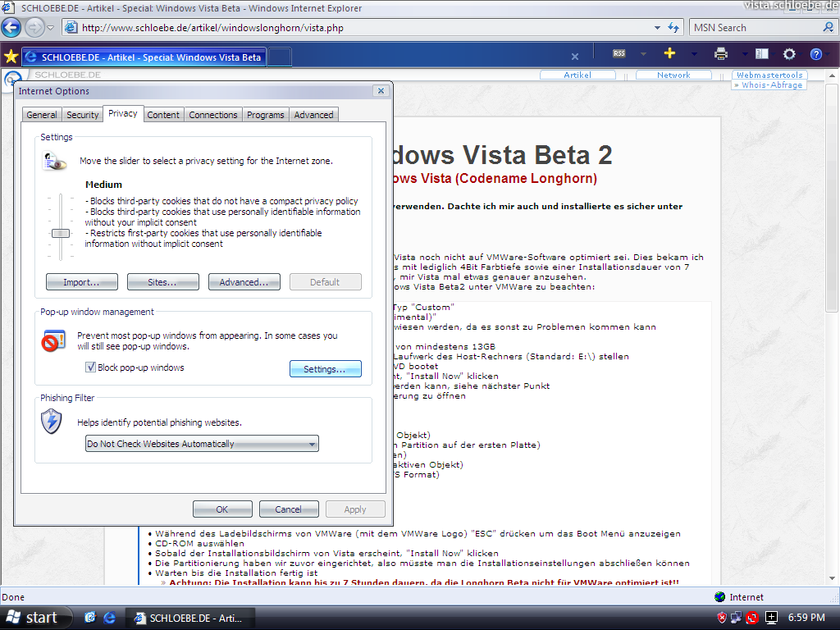This screenshot has height=630, width=840.
Task: Switch to the Security tab
Action: 83,115
